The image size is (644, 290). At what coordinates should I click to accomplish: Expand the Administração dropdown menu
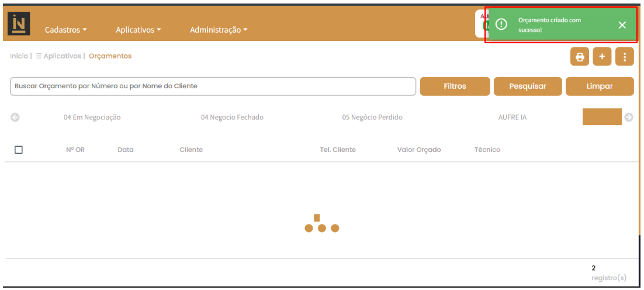tap(218, 30)
